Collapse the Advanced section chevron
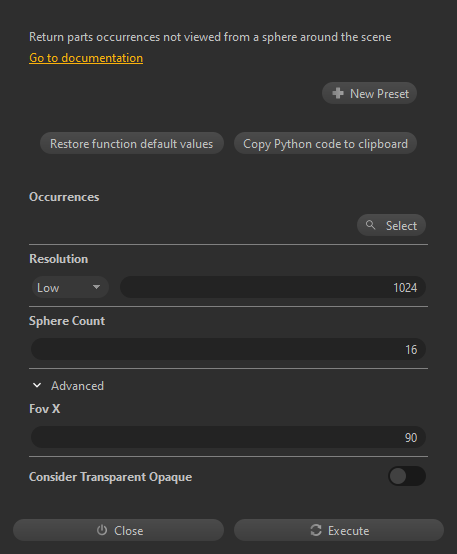Screen dimensions: 457x554 coord(37,385)
